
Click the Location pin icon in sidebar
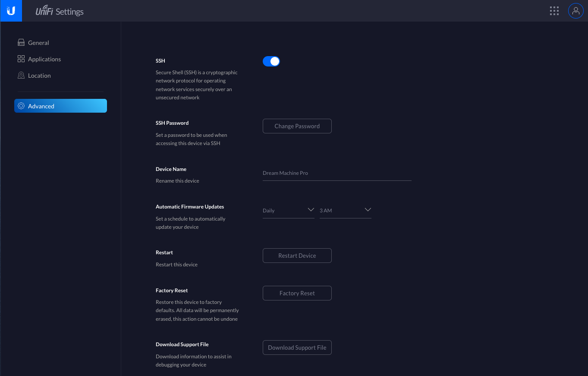point(21,76)
